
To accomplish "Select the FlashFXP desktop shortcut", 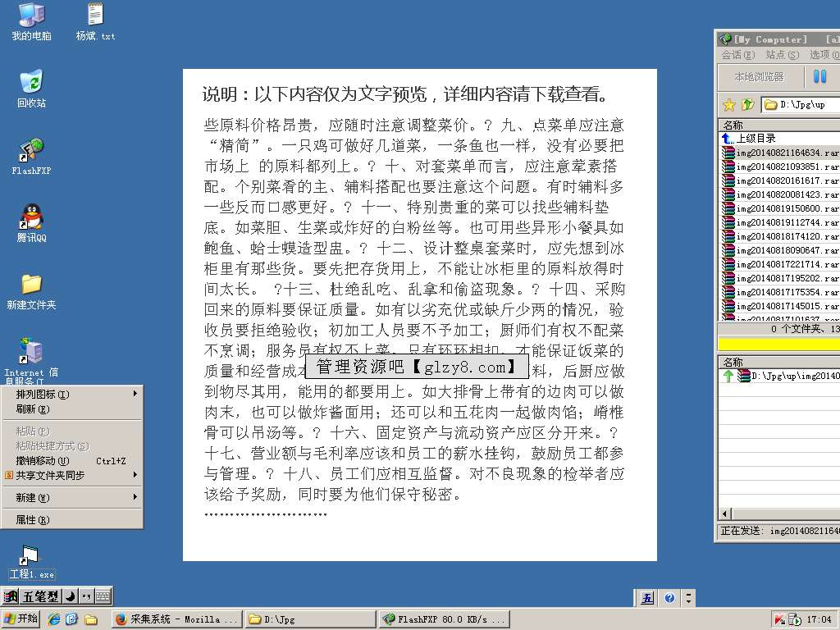I will 31,157.
